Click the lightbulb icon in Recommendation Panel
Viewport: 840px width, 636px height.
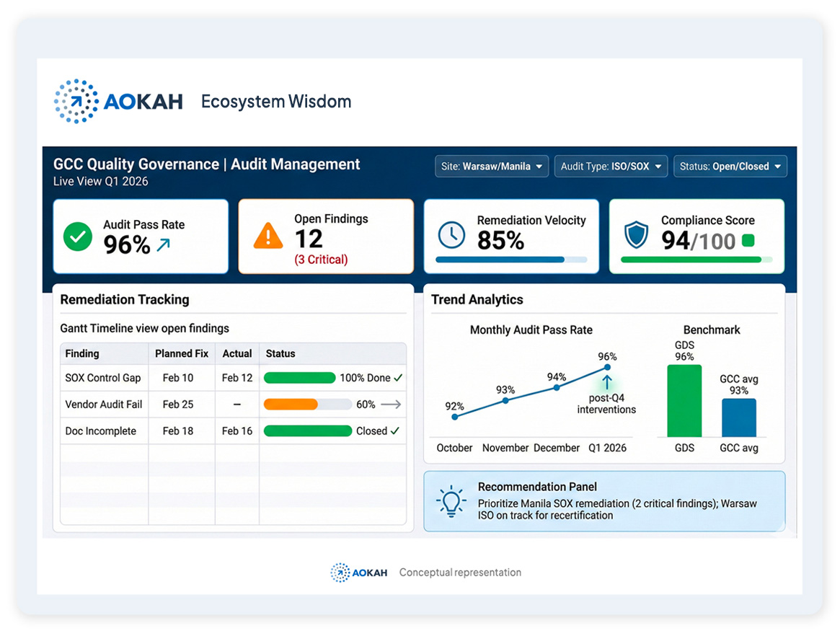[451, 501]
